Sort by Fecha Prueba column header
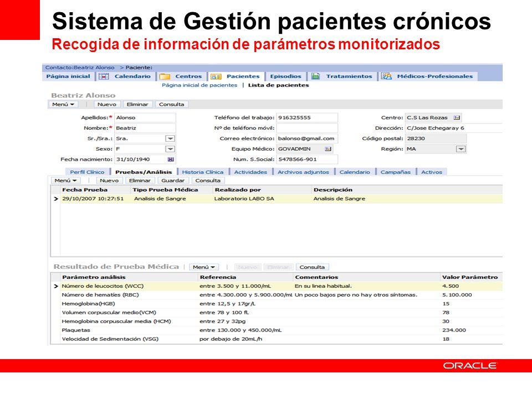 click(85, 190)
